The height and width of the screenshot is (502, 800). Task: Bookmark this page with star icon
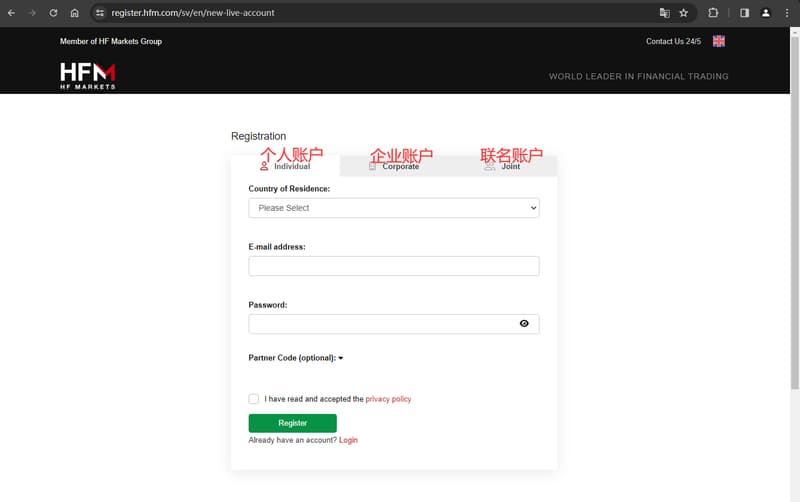[684, 13]
